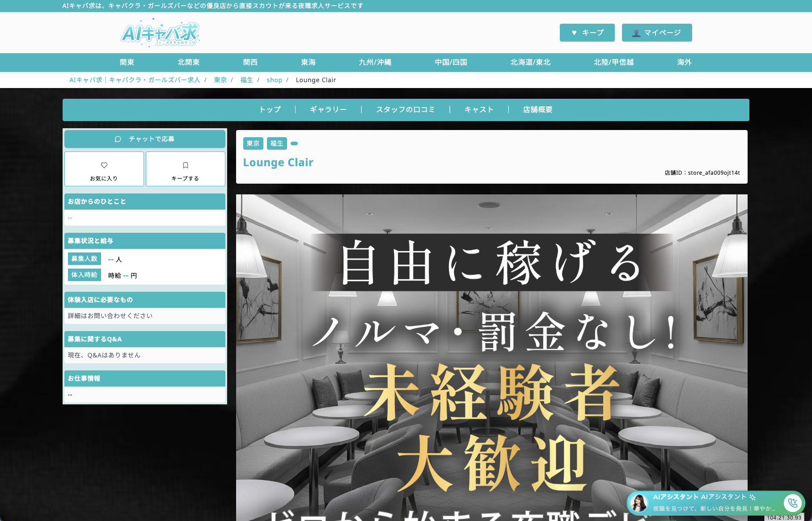
Task: Click the お仕事情報 section header
Action: click(145, 378)
